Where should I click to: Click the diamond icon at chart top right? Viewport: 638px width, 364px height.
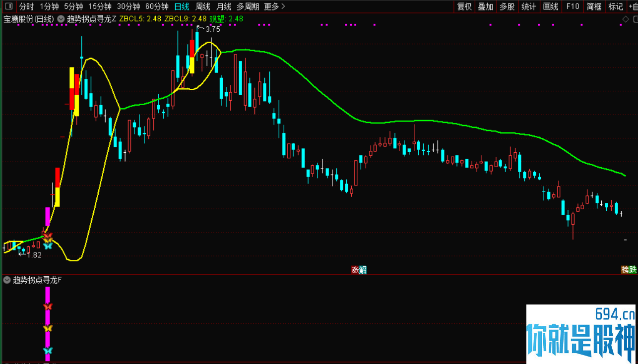point(626,19)
